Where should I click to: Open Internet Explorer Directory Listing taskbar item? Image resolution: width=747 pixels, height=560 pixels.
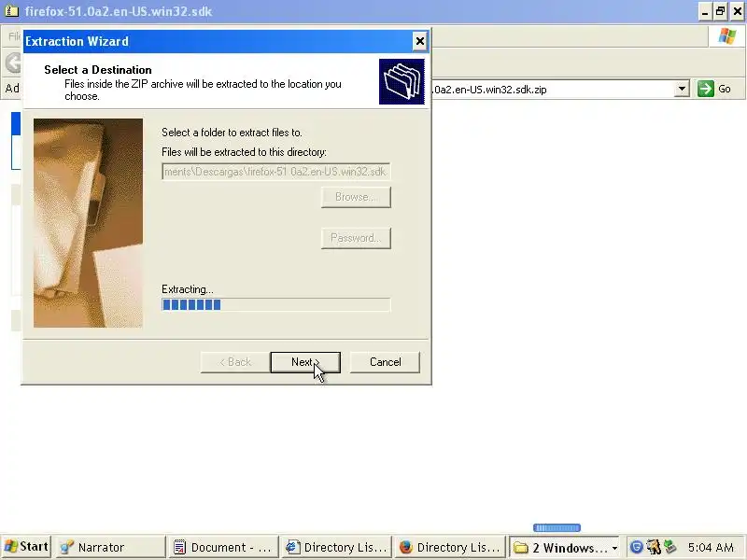point(336,547)
